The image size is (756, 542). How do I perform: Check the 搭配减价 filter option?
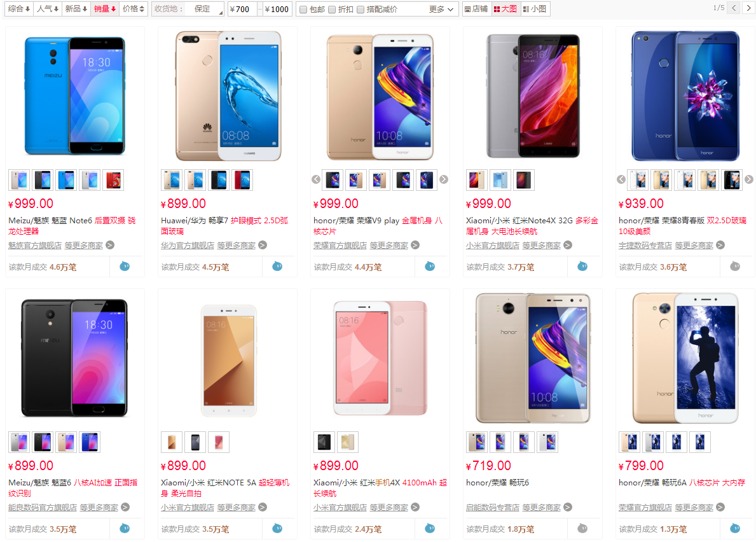[x=360, y=9]
